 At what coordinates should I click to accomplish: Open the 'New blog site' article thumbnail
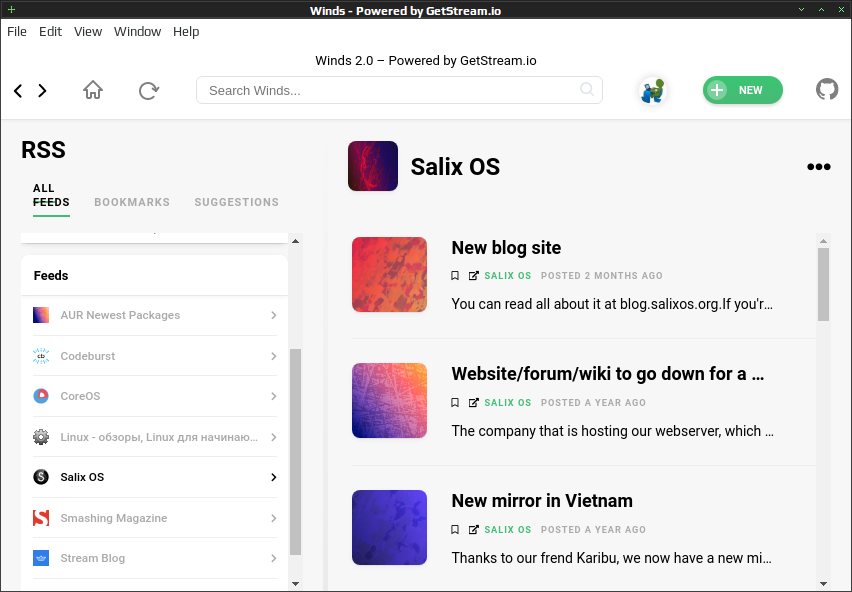pos(390,275)
